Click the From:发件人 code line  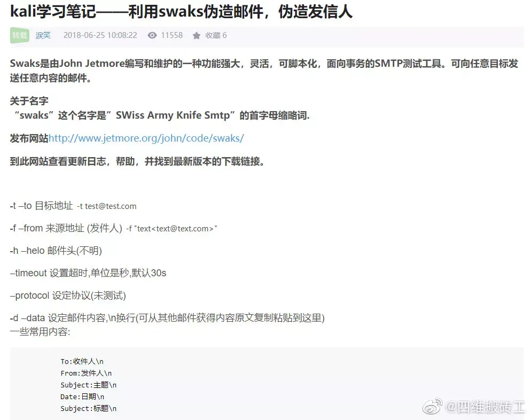tap(86, 374)
